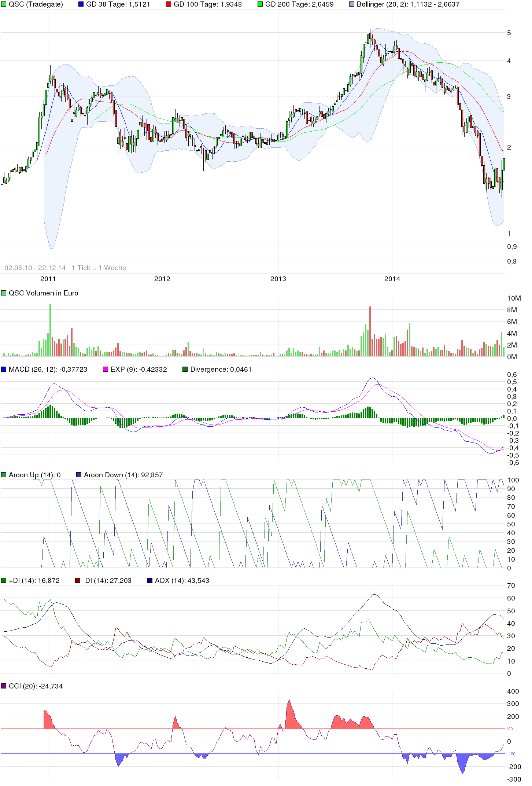Click the navy ADX (14) legend swatch
Screen dimensions: 532x786
pos(150,580)
